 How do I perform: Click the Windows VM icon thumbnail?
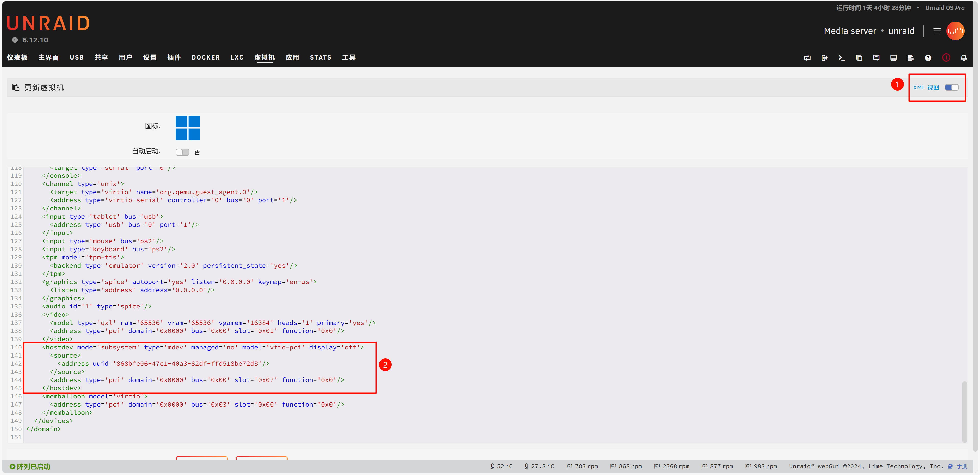point(188,128)
